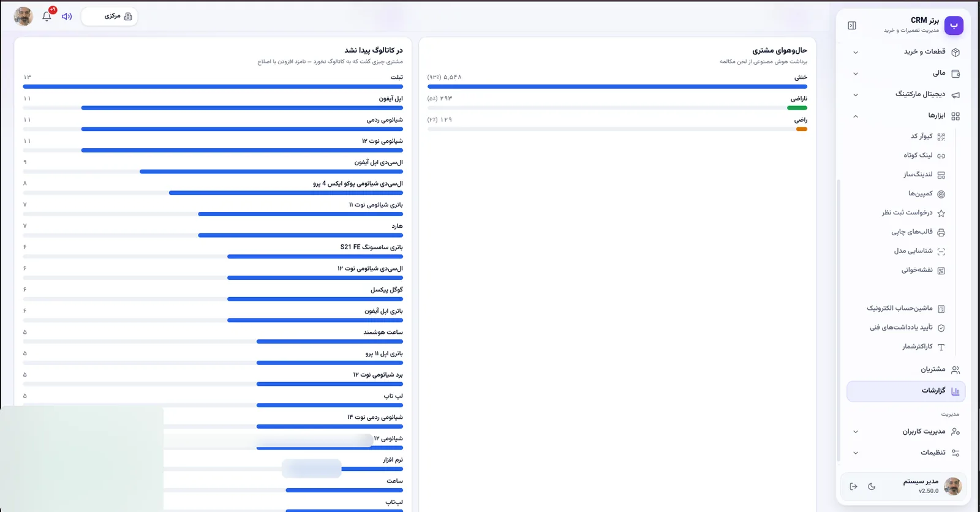Open the لینک کوتاه short link tool
The height and width of the screenshot is (512, 980).
tap(924, 156)
